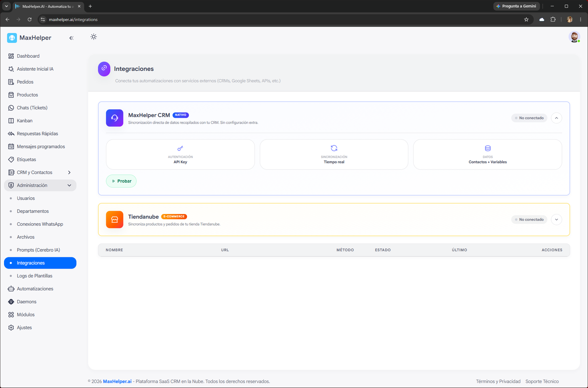This screenshot has width=588, height=388.
Task: Open Términos y Privacidad link
Action: 498,381
